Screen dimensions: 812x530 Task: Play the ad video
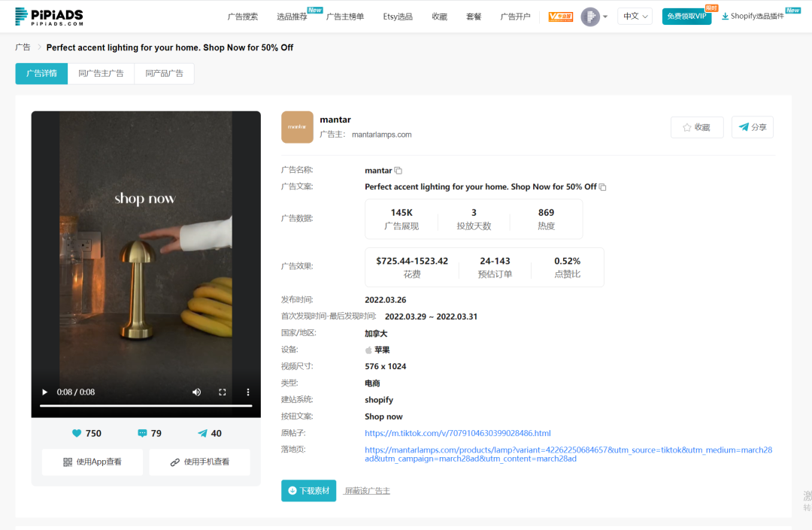tap(44, 392)
